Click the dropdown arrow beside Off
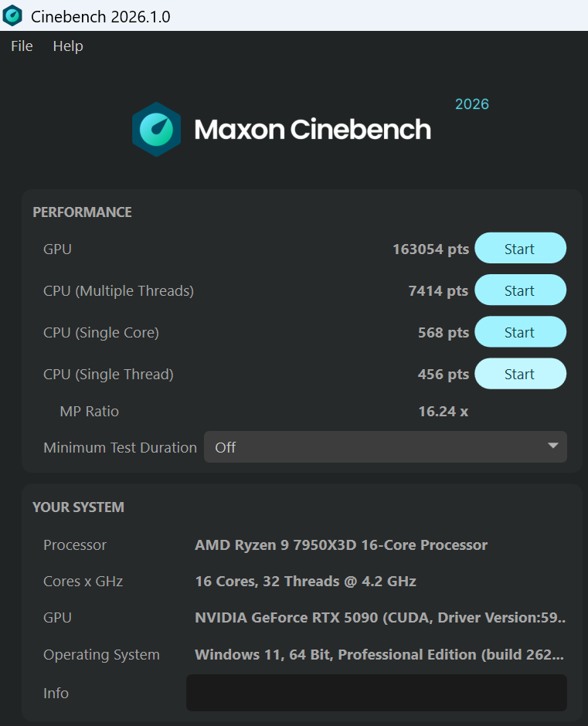 pos(552,446)
